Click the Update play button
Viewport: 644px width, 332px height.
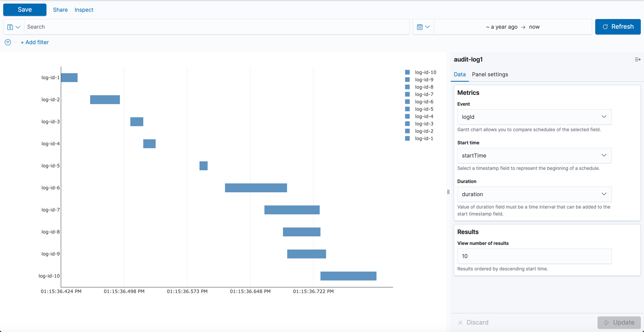click(618, 322)
